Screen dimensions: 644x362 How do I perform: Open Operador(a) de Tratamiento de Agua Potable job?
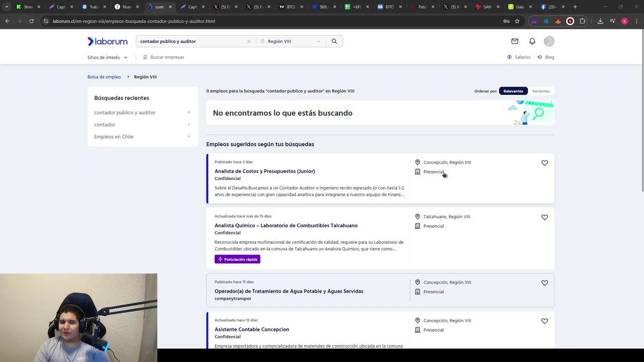pos(289,291)
